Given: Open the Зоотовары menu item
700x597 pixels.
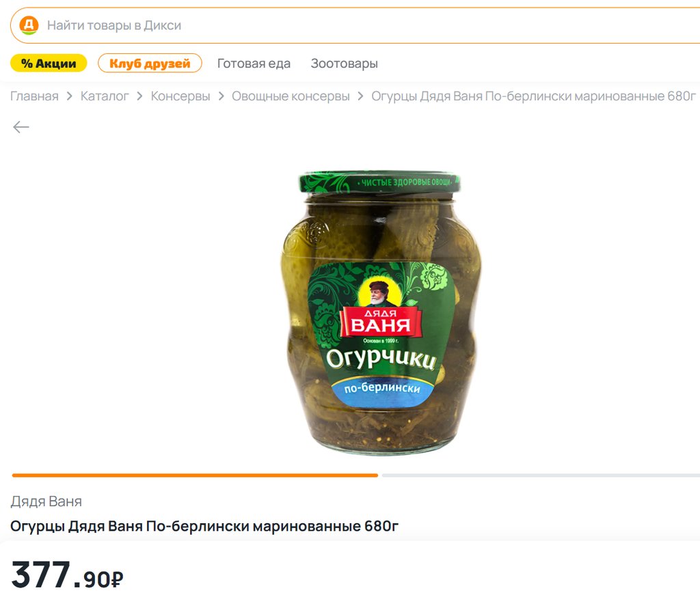Looking at the screenshot, I should (x=345, y=64).
